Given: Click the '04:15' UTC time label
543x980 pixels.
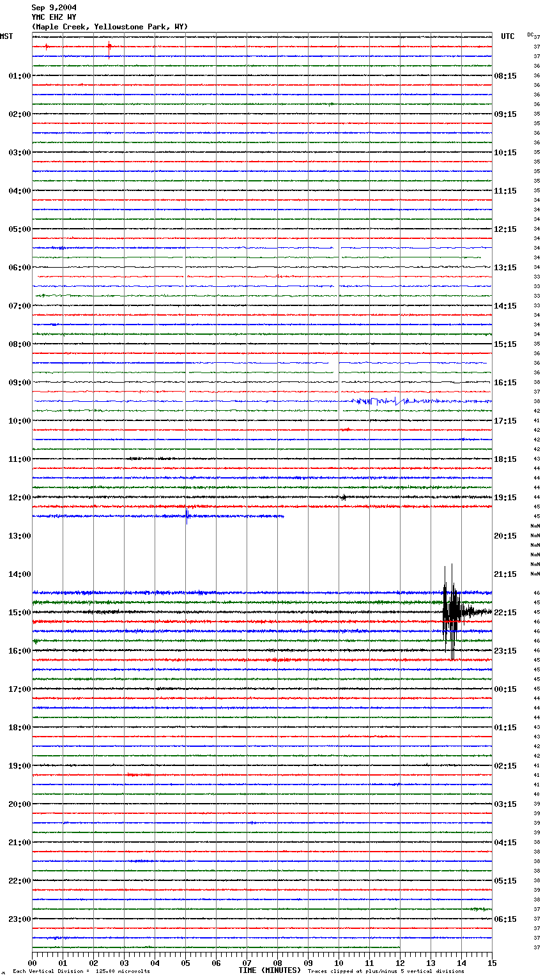Looking at the screenshot, I should [x=505, y=843].
